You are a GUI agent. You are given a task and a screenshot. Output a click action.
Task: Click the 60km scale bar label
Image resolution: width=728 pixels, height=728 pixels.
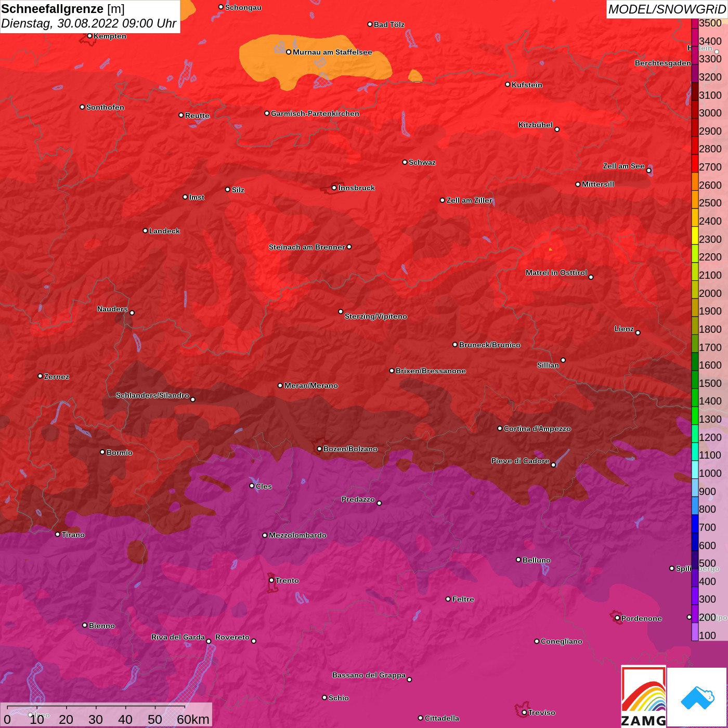193,719
